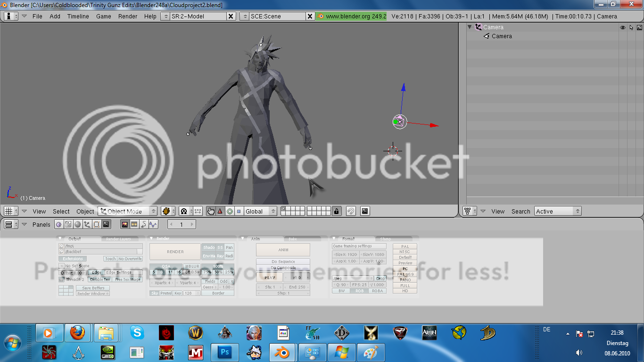
Task: Click the viewport render image icon
Action: point(365,211)
